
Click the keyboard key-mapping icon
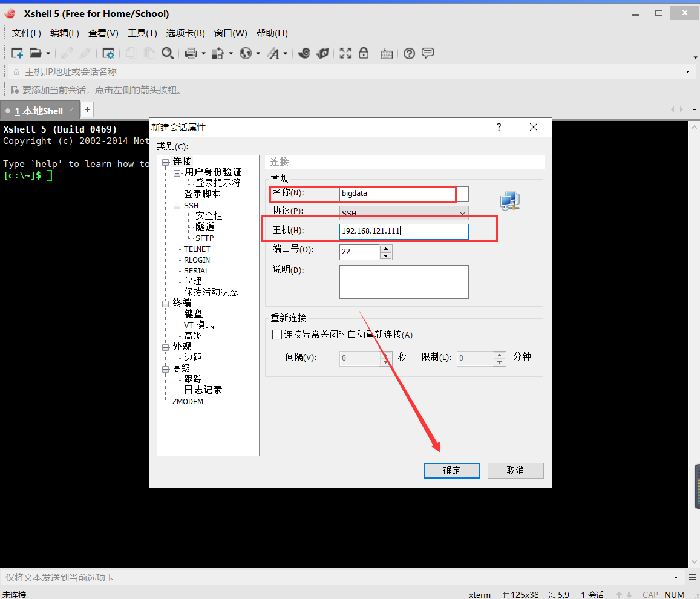[387, 54]
